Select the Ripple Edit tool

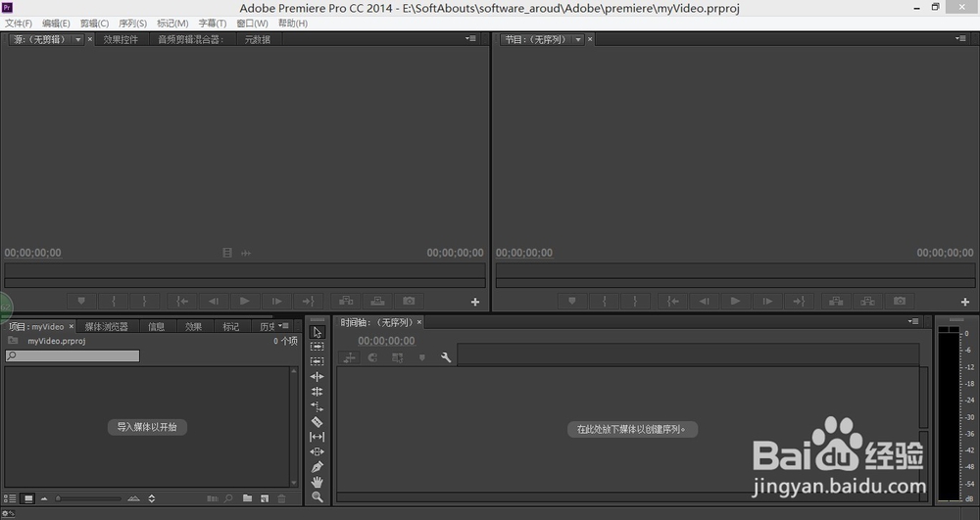click(x=317, y=376)
